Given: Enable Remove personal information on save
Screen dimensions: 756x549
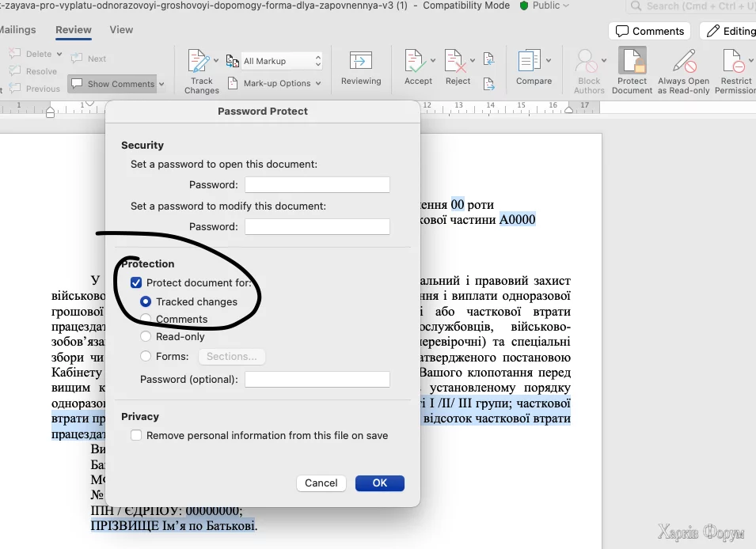Looking at the screenshot, I should (136, 436).
